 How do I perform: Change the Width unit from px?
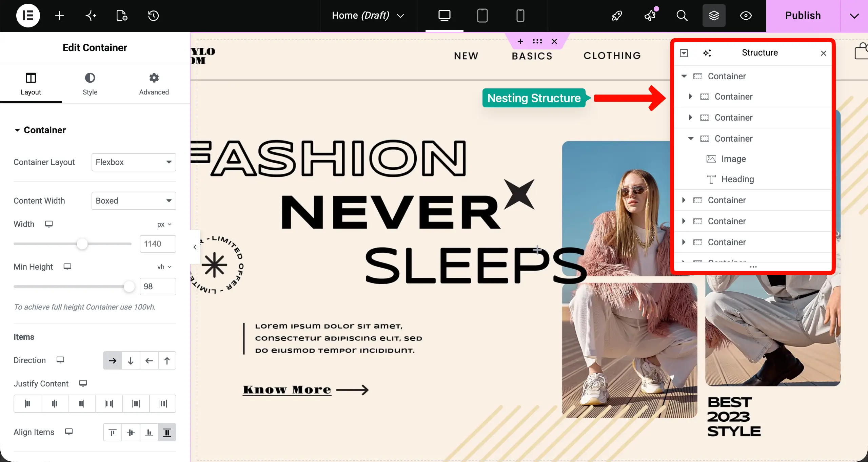[164, 224]
